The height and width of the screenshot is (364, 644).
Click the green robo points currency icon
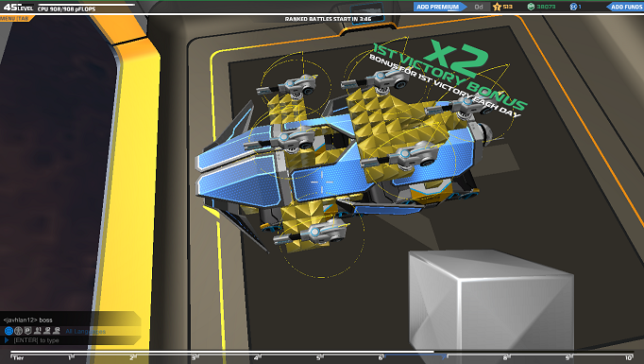tap(531, 7)
